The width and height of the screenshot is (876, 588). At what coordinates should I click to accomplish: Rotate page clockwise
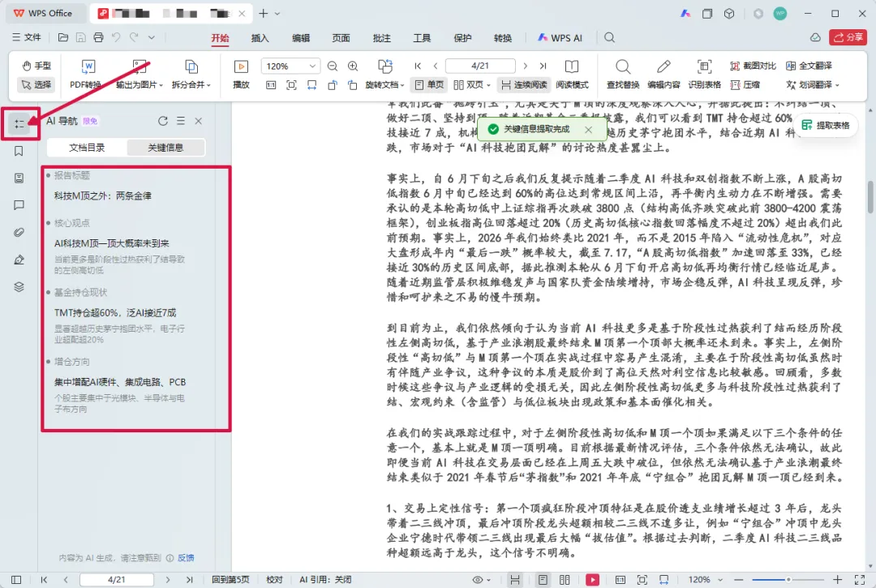tap(353, 85)
